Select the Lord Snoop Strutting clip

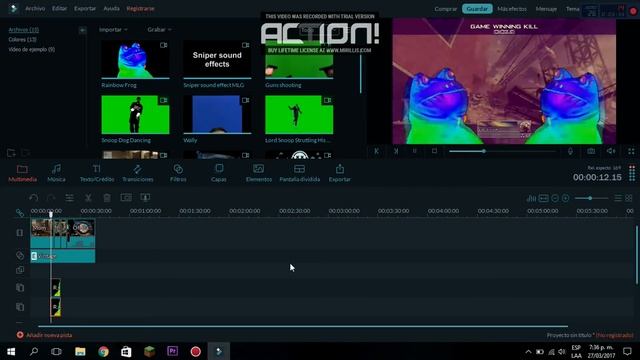click(299, 115)
